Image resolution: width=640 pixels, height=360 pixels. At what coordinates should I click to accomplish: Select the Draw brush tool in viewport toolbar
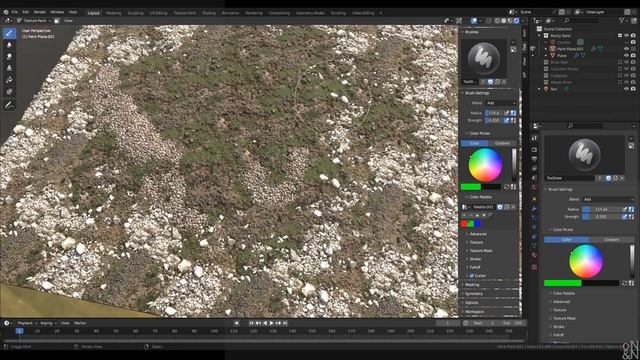coord(9,33)
